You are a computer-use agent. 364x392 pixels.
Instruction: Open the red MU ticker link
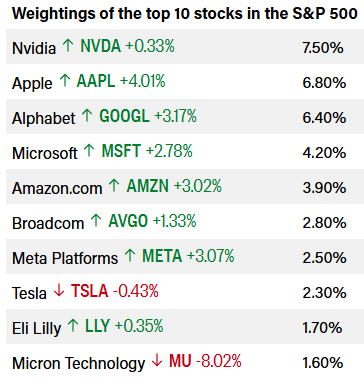180,361
